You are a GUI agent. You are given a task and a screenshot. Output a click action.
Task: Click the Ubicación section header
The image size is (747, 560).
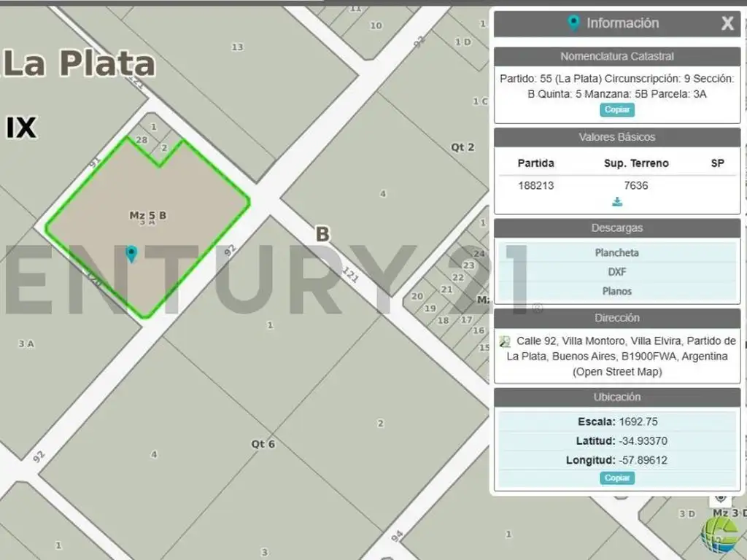[x=617, y=397]
